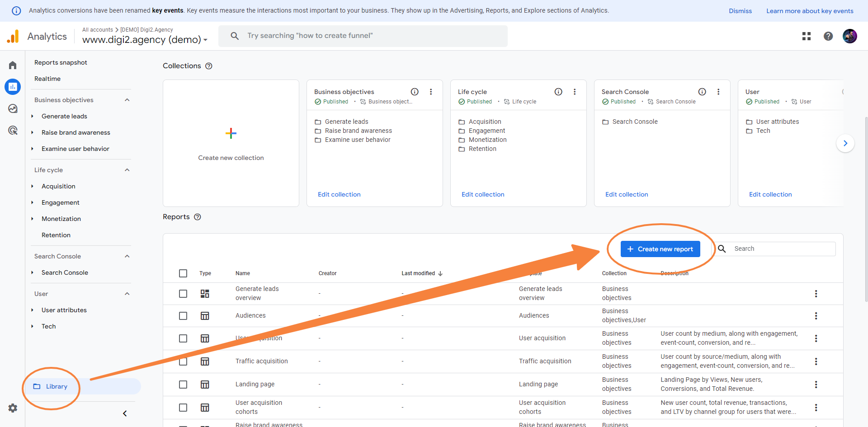Open more options for Audiences row

coord(816,316)
